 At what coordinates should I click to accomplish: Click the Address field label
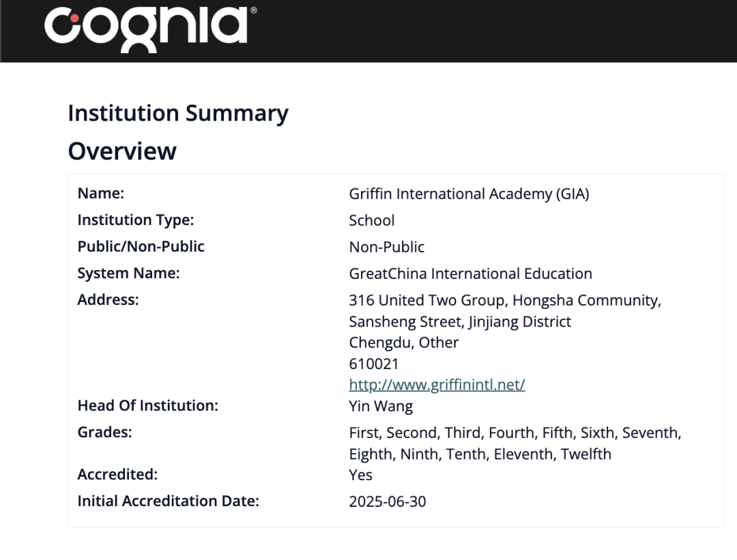[x=108, y=300]
